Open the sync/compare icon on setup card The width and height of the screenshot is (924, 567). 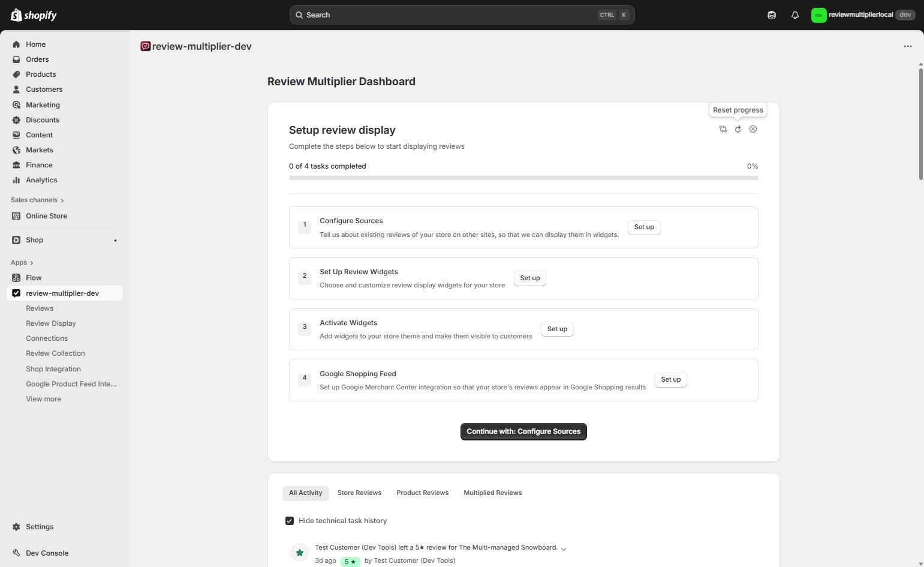(723, 129)
